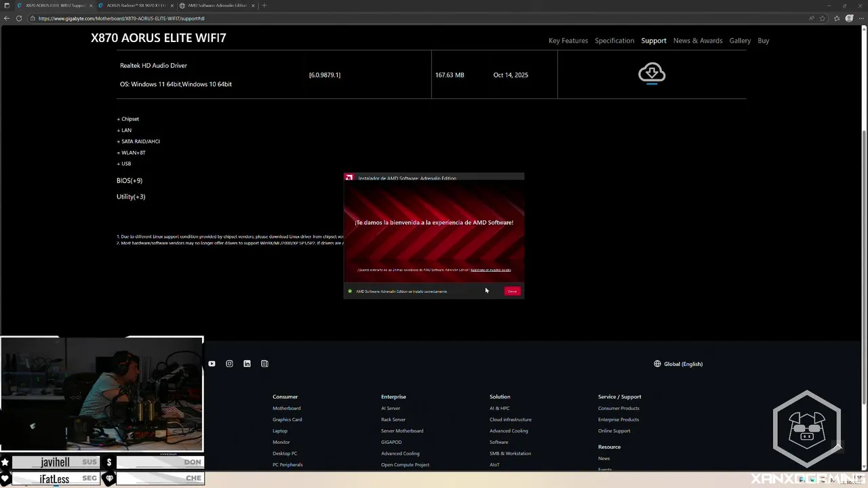Expand the WLAN+BT driver category
Screen dimensions: 868x488
tap(132, 152)
